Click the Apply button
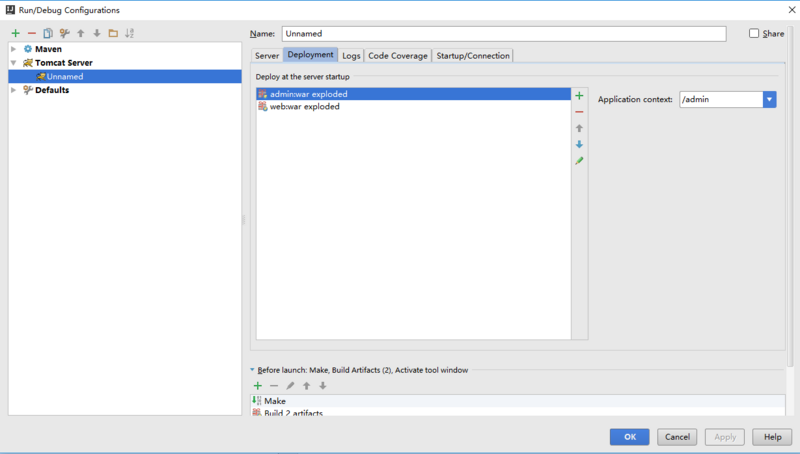Image resolution: width=800 pixels, height=454 pixels. [725, 437]
